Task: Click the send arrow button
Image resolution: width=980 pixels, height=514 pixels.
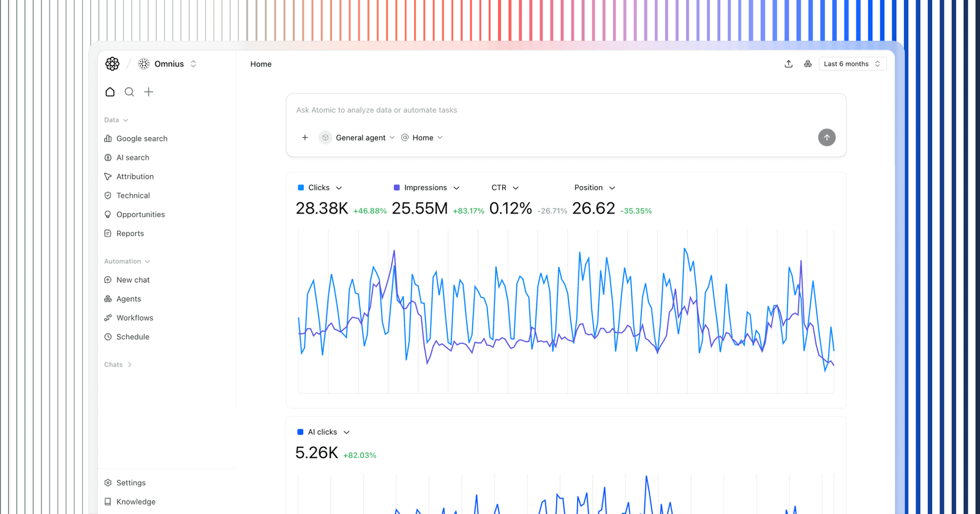Action: click(827, 138)
